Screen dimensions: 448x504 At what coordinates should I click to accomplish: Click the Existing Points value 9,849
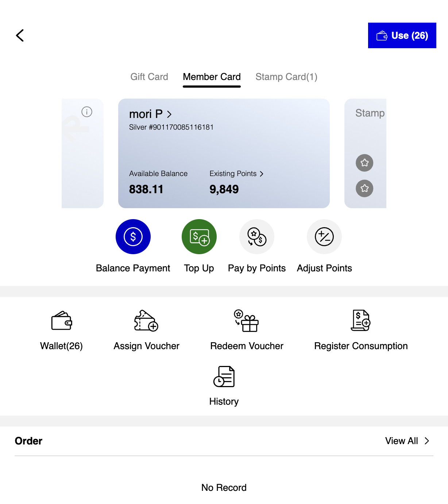tap(224, 189)
